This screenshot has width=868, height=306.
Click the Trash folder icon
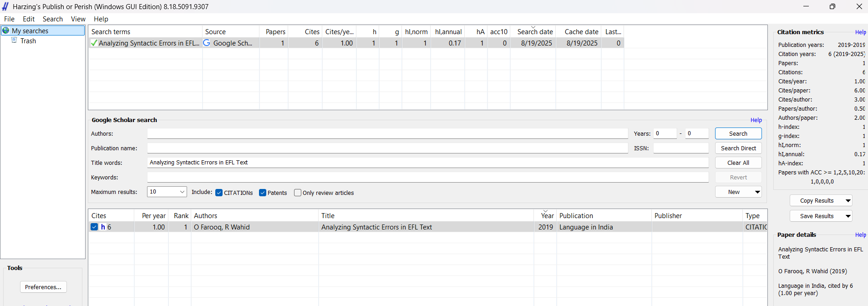pos(14,41)
